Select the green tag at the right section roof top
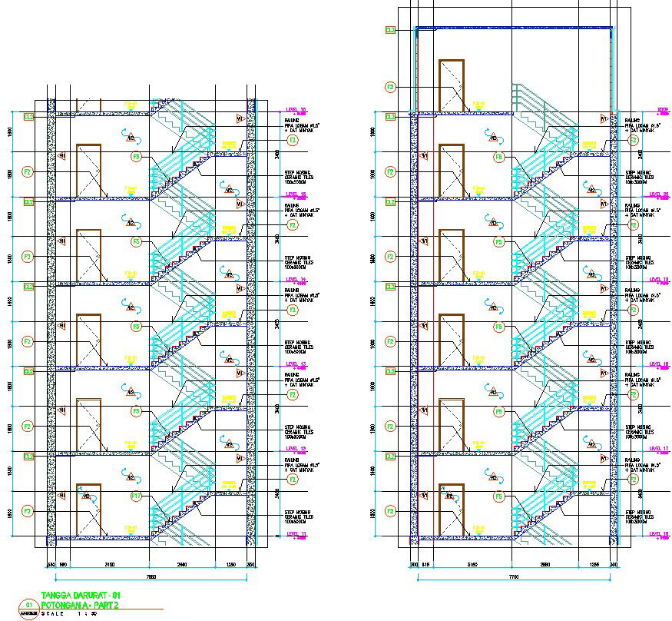Image resolution: width=672 pixels, height=621 pixels. [390, 30]
